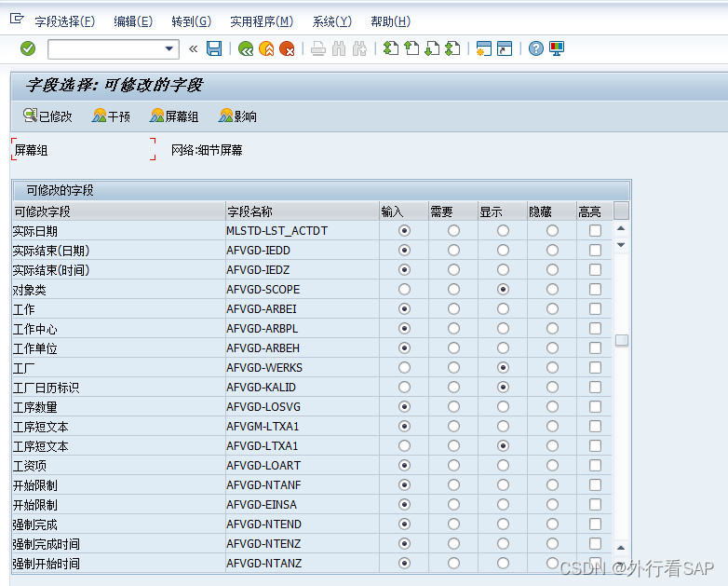Go to Previous Page icon

coord(411,48)
